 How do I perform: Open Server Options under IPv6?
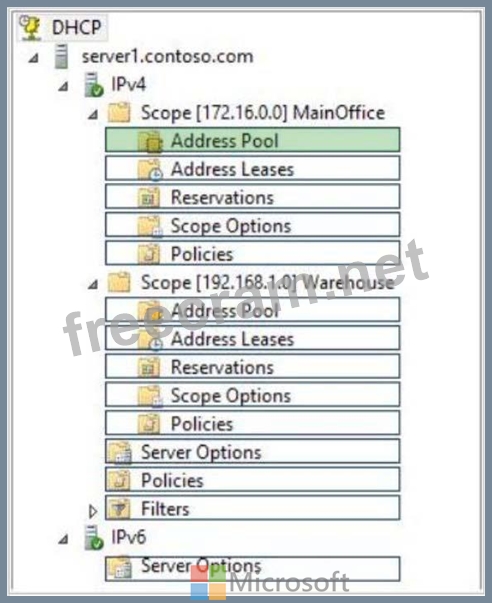click(252, 569)
